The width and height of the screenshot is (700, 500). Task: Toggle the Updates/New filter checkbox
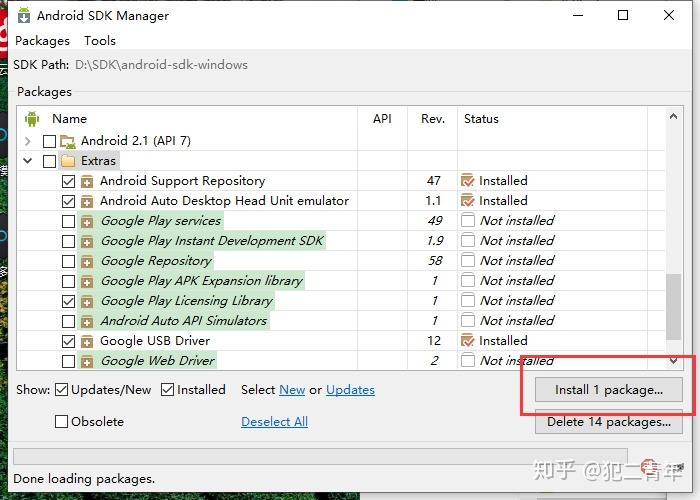[62, 390]
